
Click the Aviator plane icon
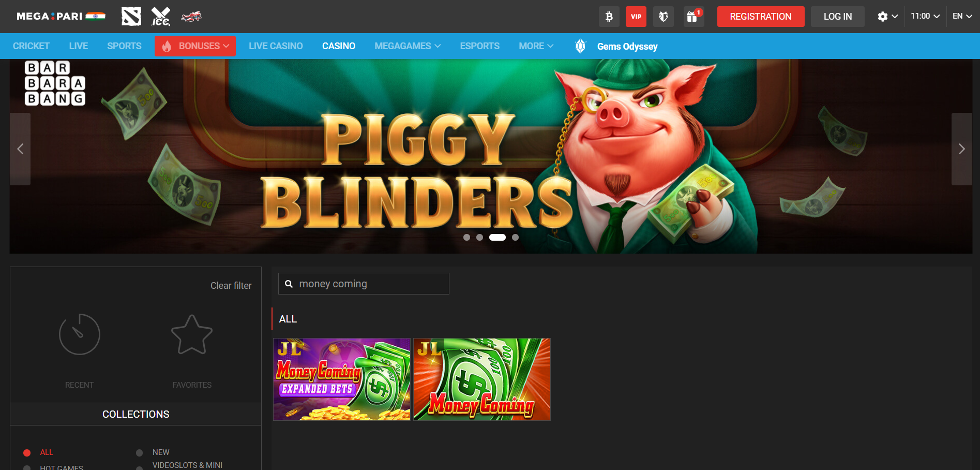191,17
